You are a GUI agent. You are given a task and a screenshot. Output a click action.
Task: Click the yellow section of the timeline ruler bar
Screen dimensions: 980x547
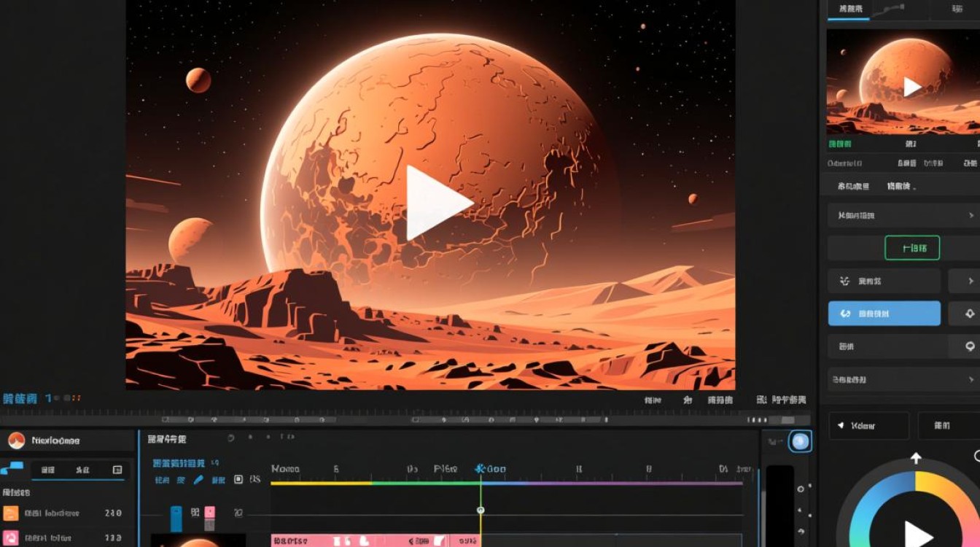(x=321, y=483)
